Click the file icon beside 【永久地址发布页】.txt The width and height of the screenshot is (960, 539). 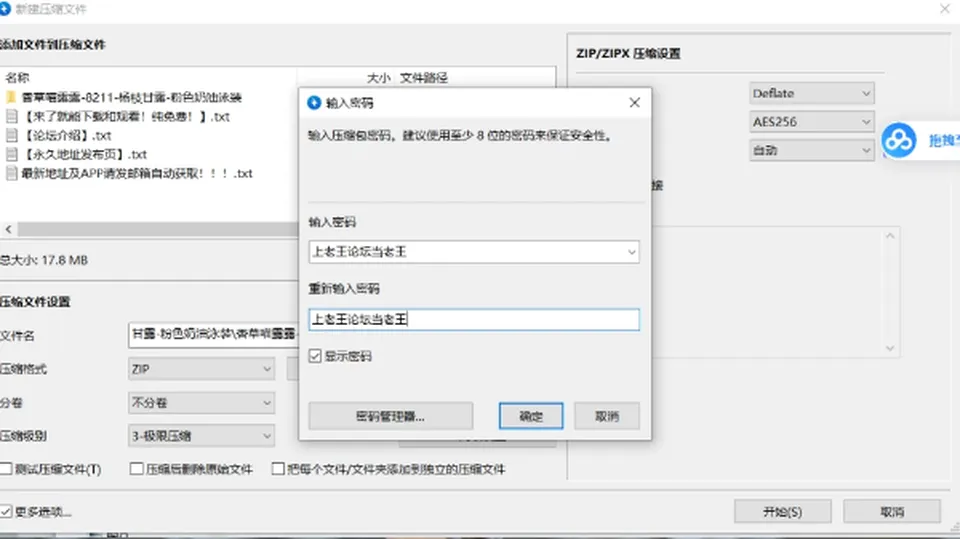pyautogui.click(x=11, y=154)
